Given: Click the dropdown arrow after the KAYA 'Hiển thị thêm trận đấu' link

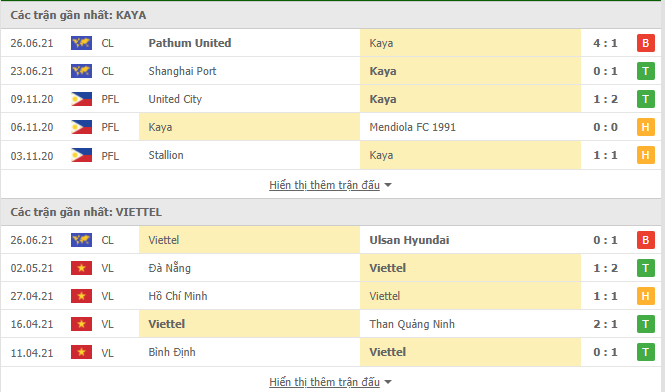Looking at the screenshot, I should coord(388,185).
